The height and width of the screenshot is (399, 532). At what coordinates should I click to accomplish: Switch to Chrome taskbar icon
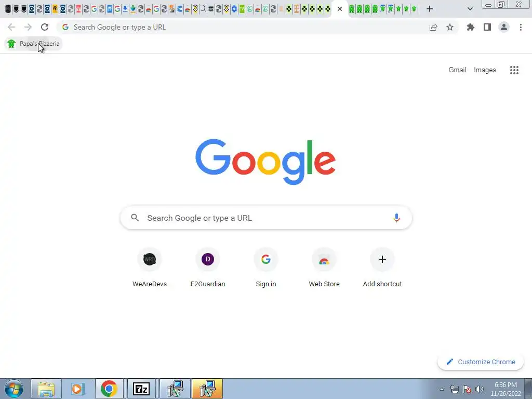tap(109, 389)
